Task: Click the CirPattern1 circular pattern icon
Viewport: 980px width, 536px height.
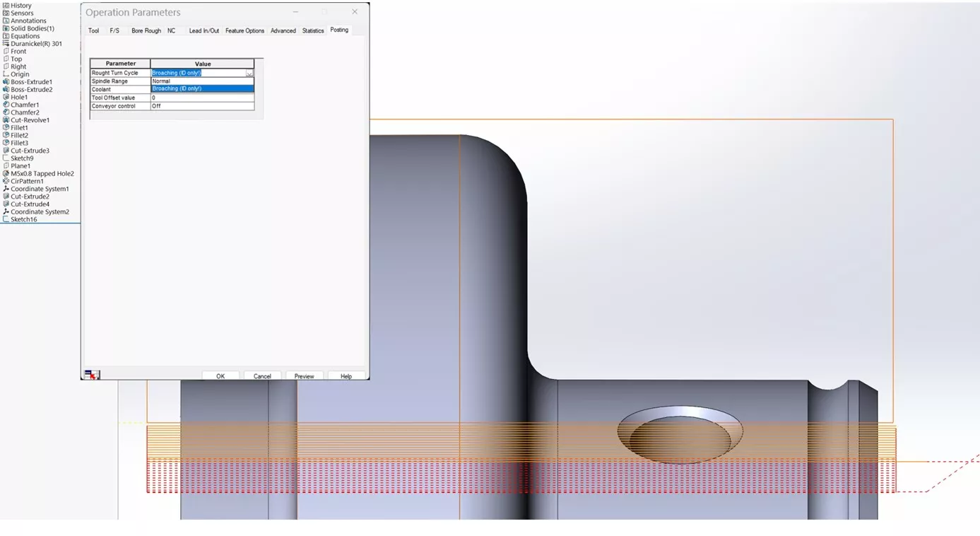Action: click(x=6, y=181)
